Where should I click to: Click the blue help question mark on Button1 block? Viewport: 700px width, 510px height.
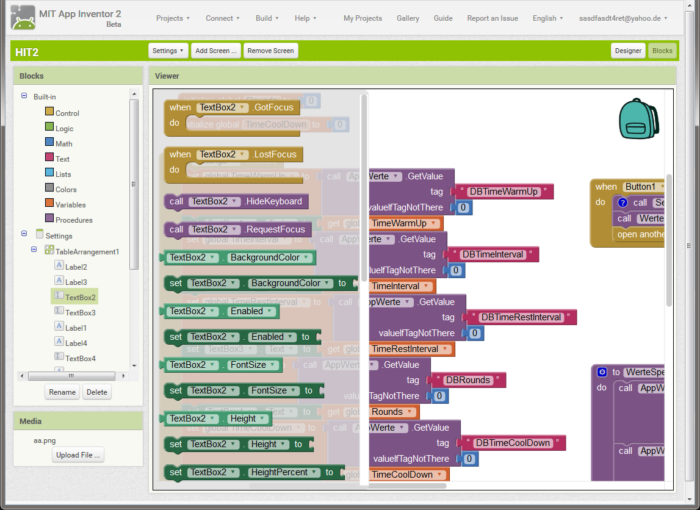click(622, 203)
